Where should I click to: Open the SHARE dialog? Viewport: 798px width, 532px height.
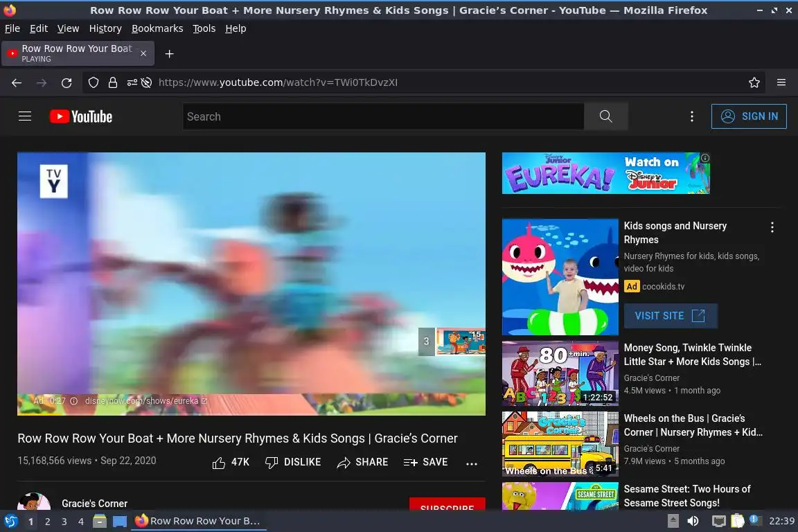click(362, 462)
